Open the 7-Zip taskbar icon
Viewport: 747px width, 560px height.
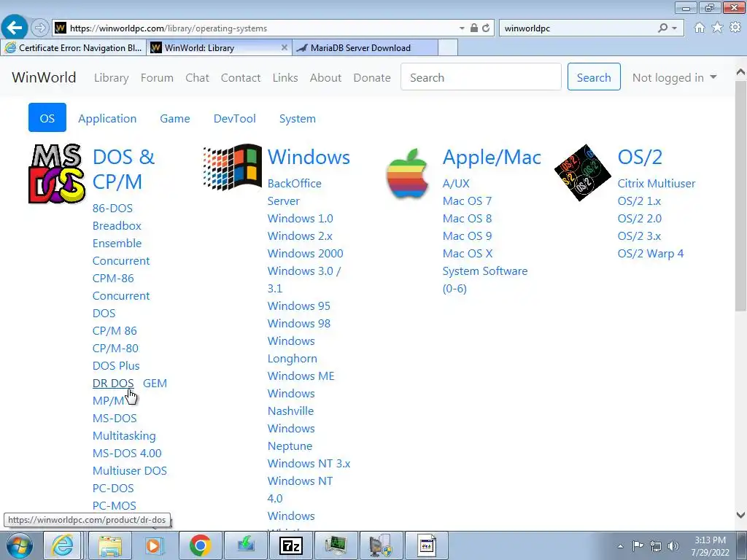click(x=290, y=545)
